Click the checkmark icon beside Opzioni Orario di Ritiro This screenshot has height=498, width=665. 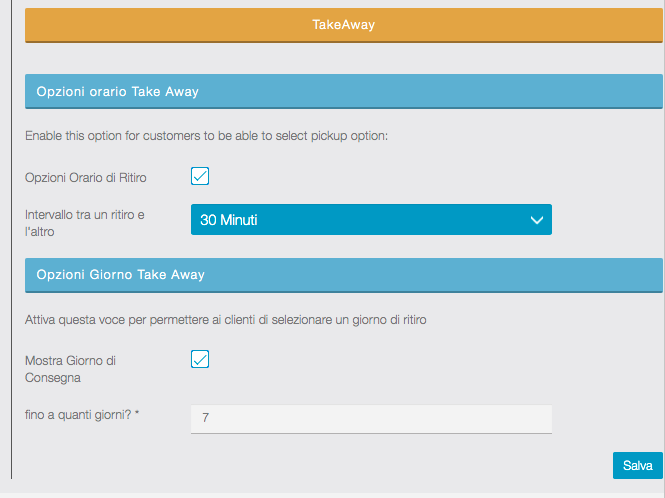point(200,177)
